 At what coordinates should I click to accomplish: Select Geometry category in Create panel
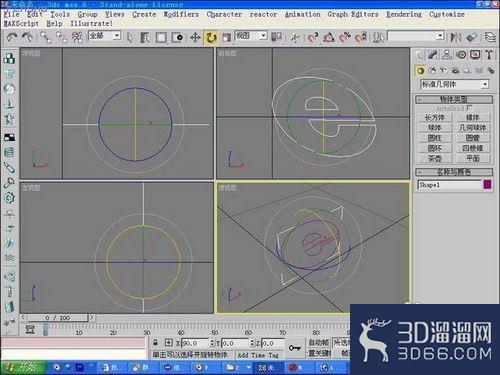[x=420, y=71]
